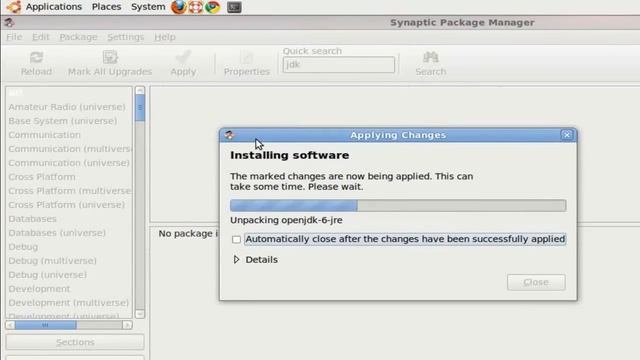This screenshot has height=360, width=640.
Task: Expand the Details section
Action: pyautogui.click(x=236, y=260)
